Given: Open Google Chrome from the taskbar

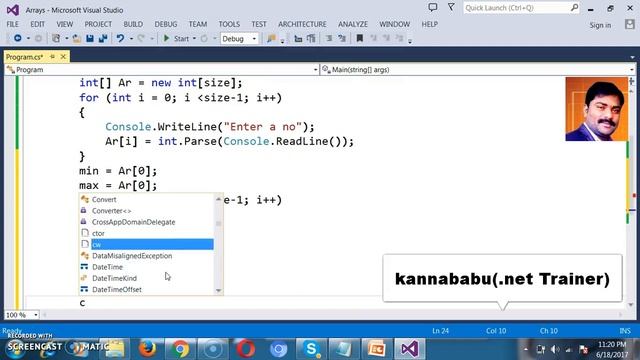Looking at the screenshot, I should click(x=180, y=349).
